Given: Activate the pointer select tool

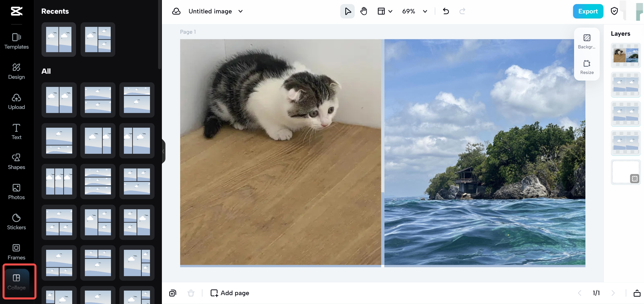Looking at the screenshot, I should [347, 11].
